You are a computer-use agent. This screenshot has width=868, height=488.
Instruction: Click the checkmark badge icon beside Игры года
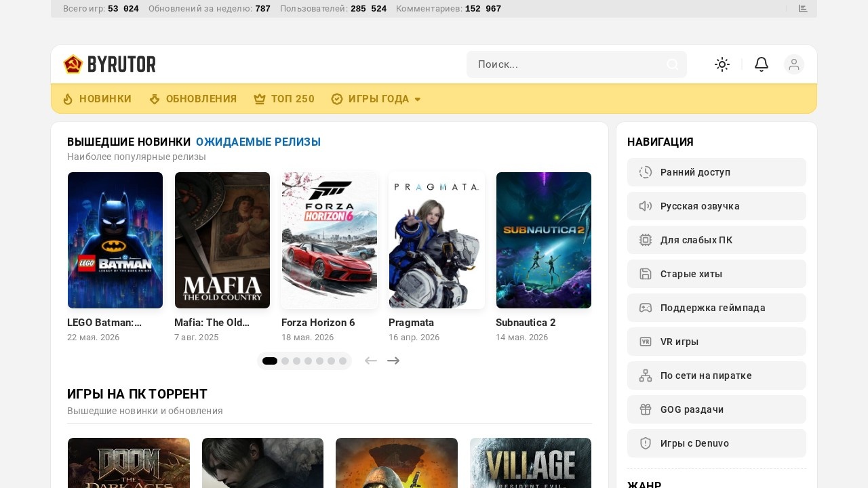tap(337, 99)
